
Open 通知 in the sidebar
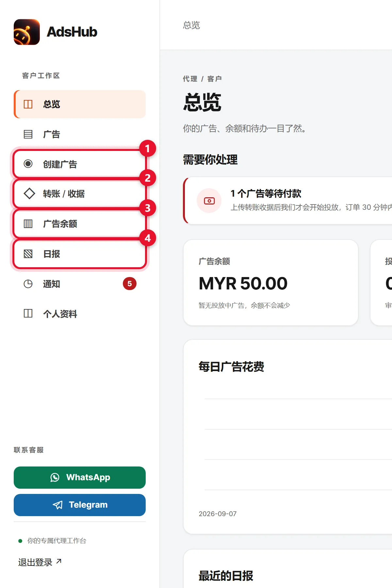click(80, 284)
